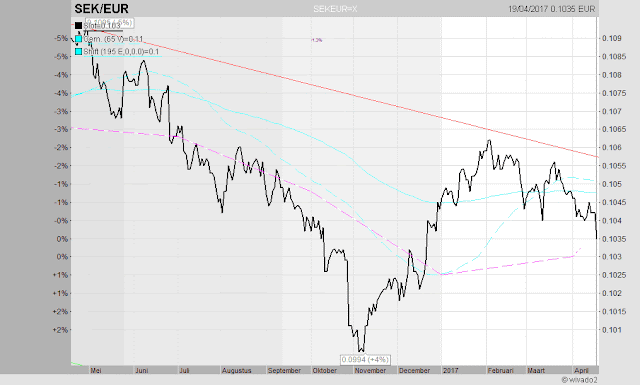Click the Mei month label
640x385 pixels.
(96, 370)
